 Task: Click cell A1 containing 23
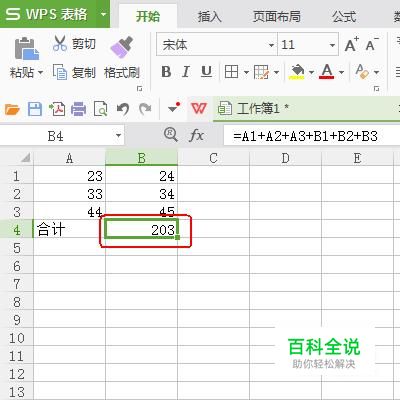[69, 176]
